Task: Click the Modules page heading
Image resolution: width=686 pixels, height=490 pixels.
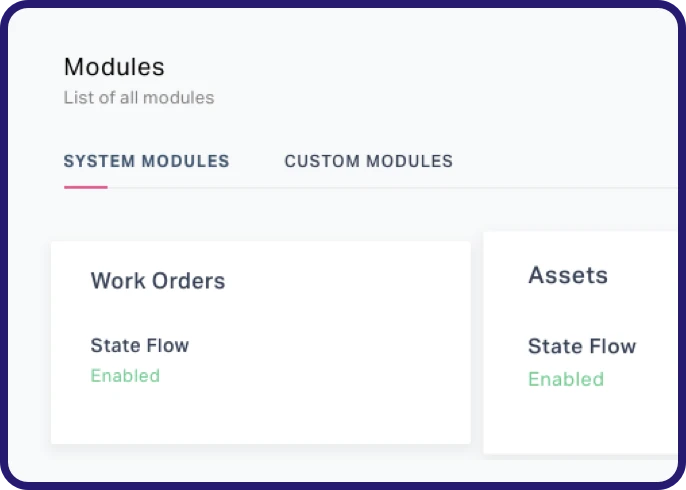Action: click(114, 67)
